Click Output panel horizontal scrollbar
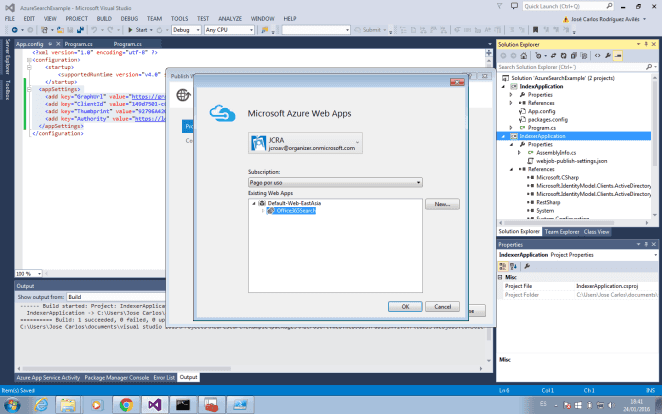Screen dimensions: 662x414 [127, 368]
